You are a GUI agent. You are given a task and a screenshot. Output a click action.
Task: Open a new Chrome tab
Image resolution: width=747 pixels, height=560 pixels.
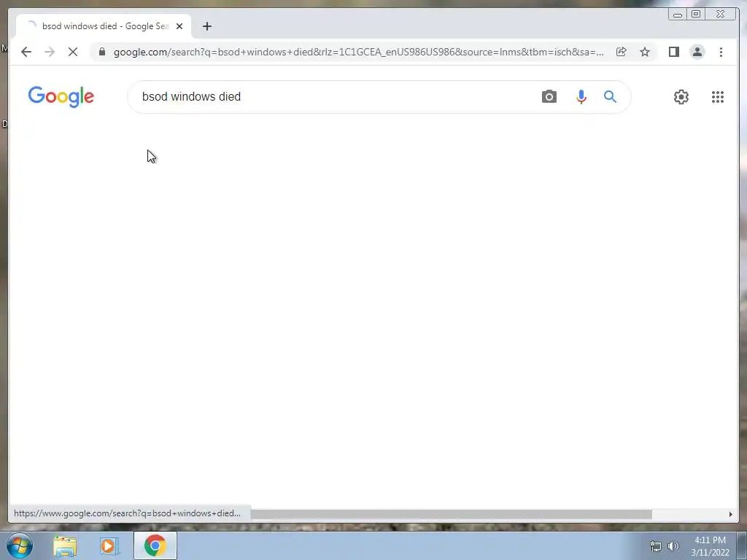click(206, 26)
